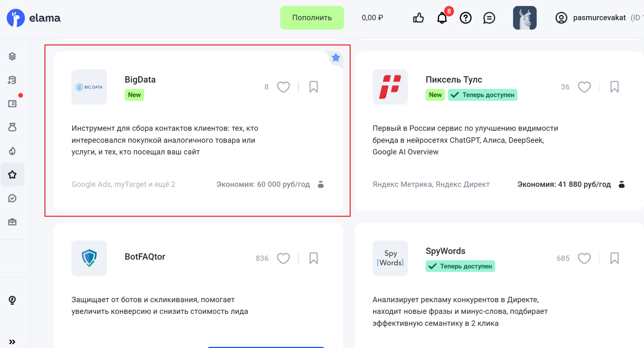644x348 pixels.
Task: Click the help question mark icon
Action: point(466,18)
